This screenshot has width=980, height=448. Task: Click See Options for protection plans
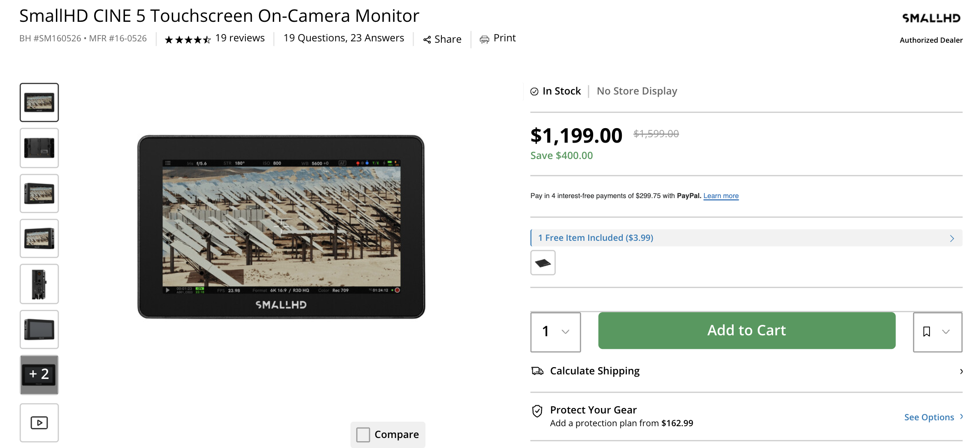(929, 417)
